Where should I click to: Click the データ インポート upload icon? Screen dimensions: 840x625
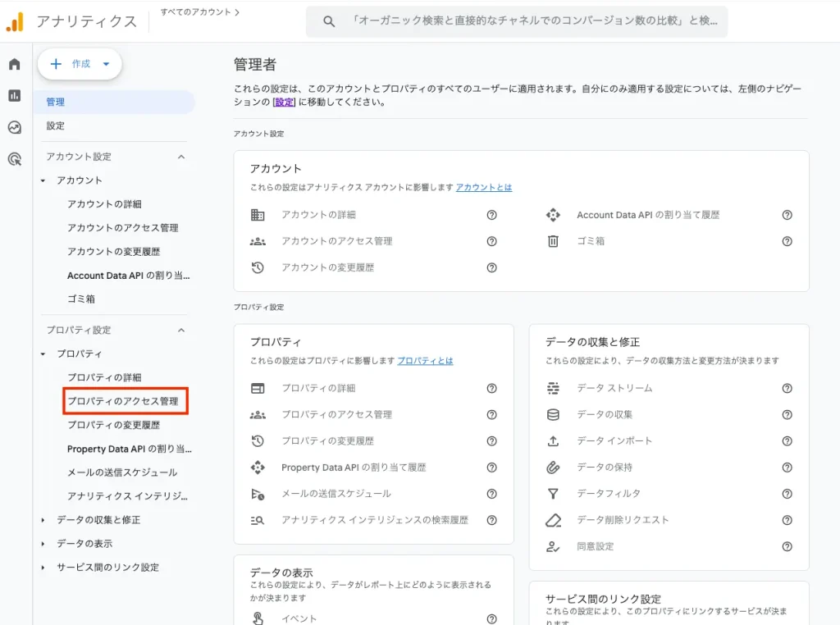(x=553, y=440)
